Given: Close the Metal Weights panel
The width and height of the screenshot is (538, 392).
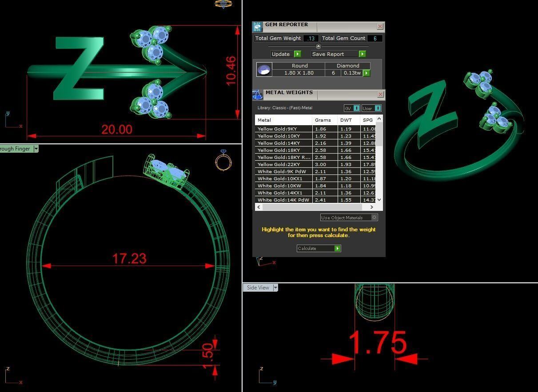Looking at the screenshot, I should click(x=380, y=95).
